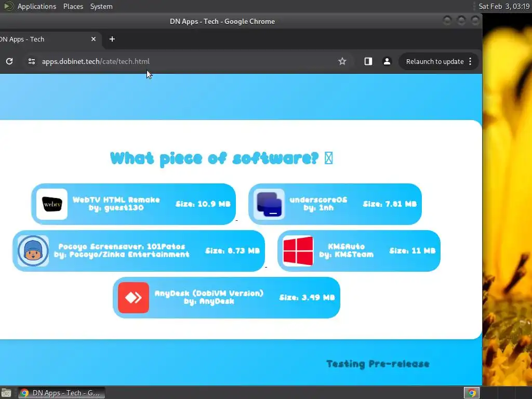Image resolution: width=532 pixels, height=399 pixels.
Task: Open AnyDesk (DobiVM Version) link
Action: (x=227, y=298)
